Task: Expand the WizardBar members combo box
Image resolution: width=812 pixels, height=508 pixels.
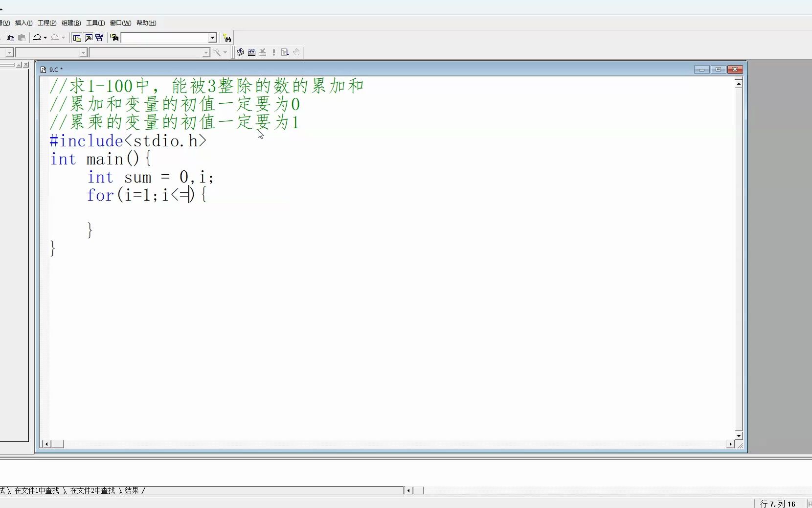Action: click(206, 52)
